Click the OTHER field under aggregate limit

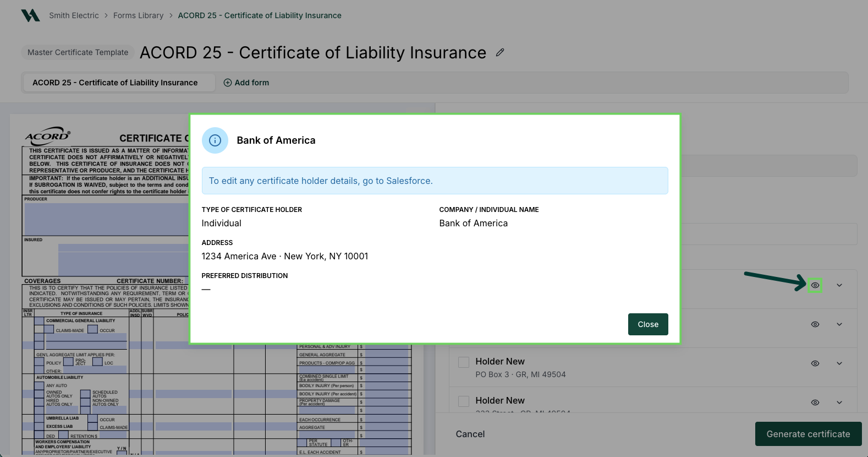[95, 370]
